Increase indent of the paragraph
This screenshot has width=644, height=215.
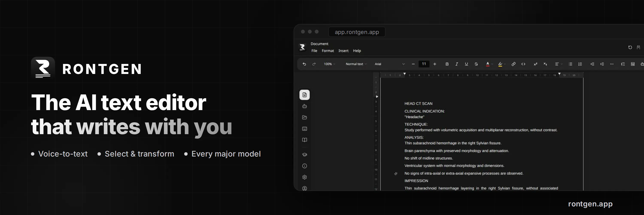point(602,64)
